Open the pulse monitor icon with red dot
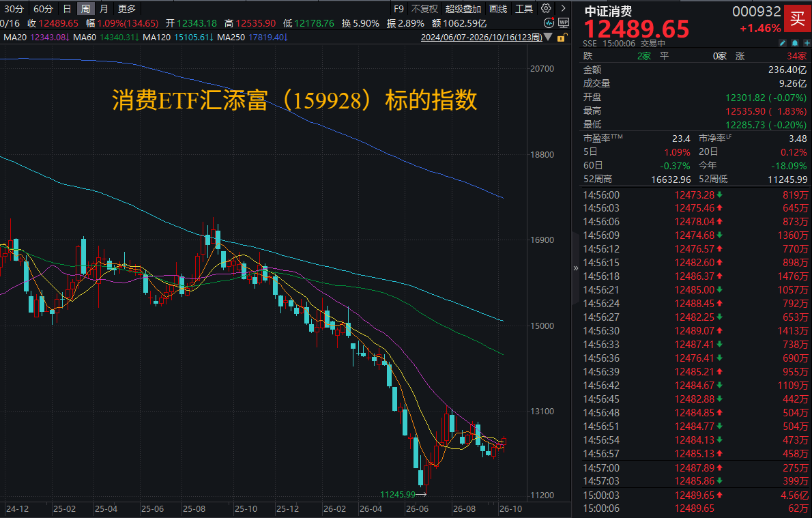This screenshot has height=518, width=812. pos(549,23)
